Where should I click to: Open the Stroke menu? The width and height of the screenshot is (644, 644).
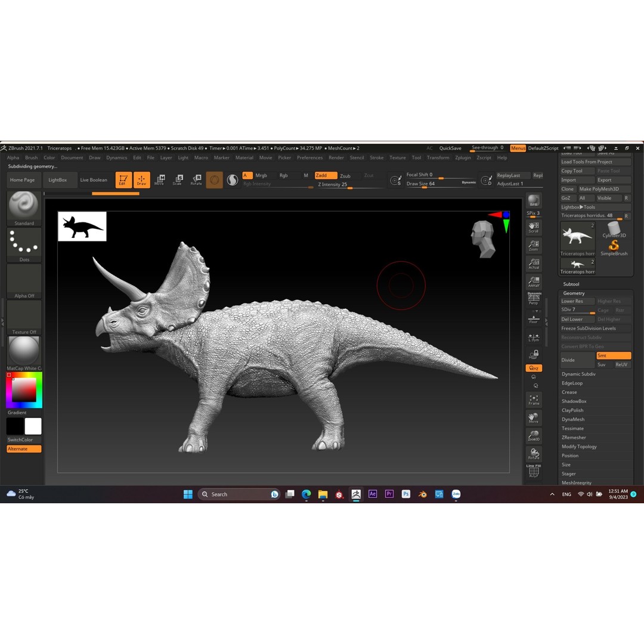(376, 157)
